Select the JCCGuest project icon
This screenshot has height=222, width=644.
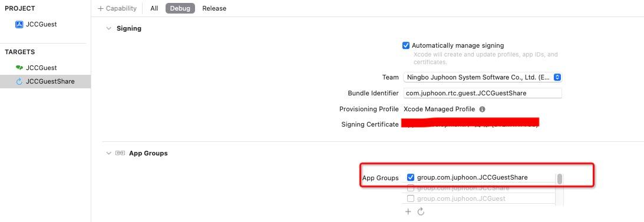pos(19,24)
